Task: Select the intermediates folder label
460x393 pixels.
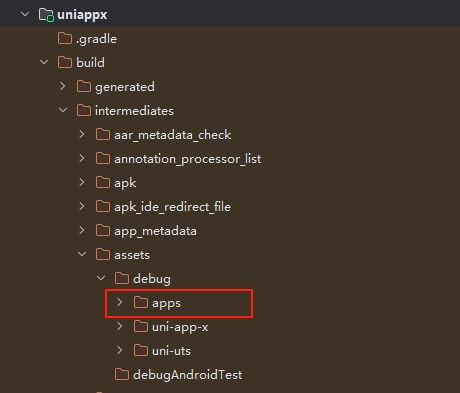Action: tap(134, 111)
